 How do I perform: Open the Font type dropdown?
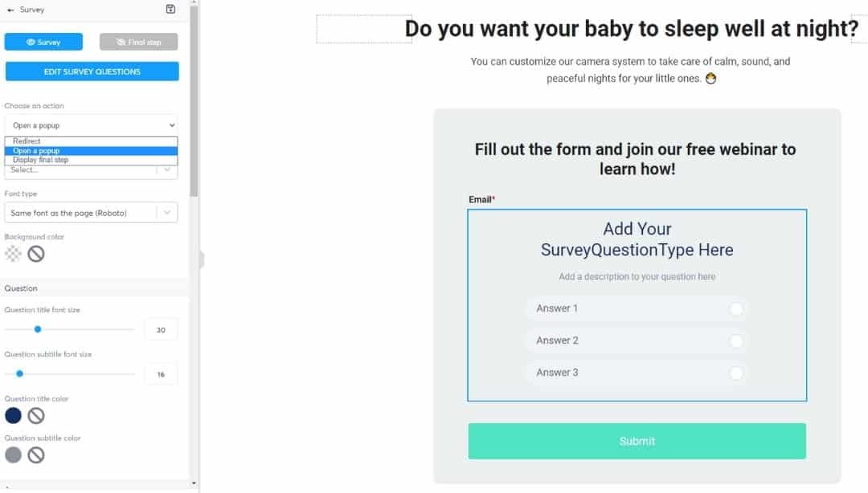(x=91, y=212)
